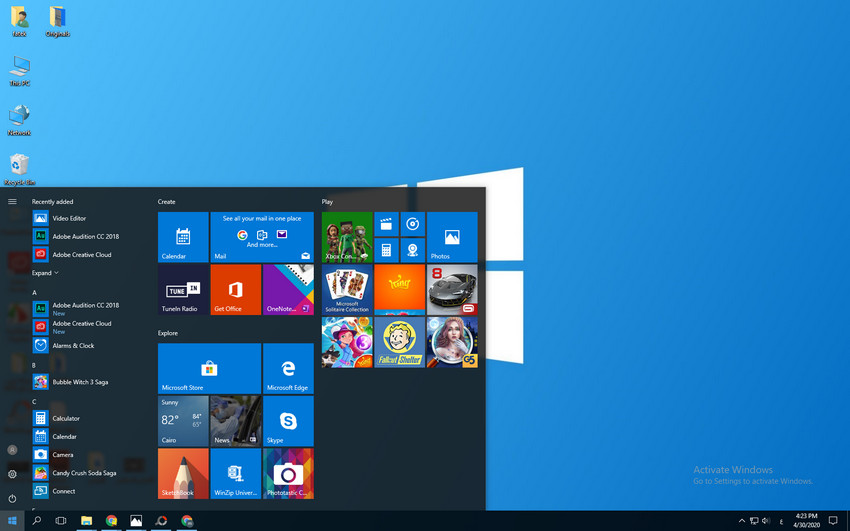Open the Xbox Console Companion tile
This screenshot has width=850, height=531.
pos(347,237)
